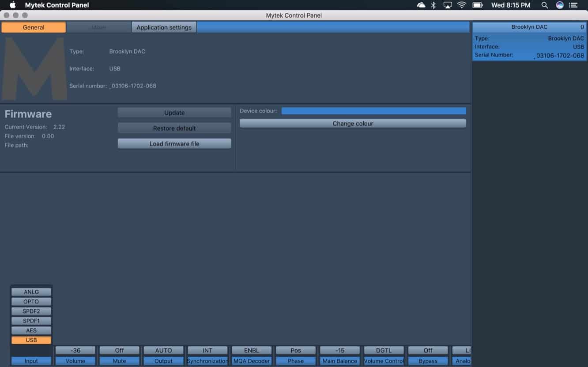Click the cloud icon in menu bar
The width and height of the screenshot is (588, 367).
coord(421,5)
